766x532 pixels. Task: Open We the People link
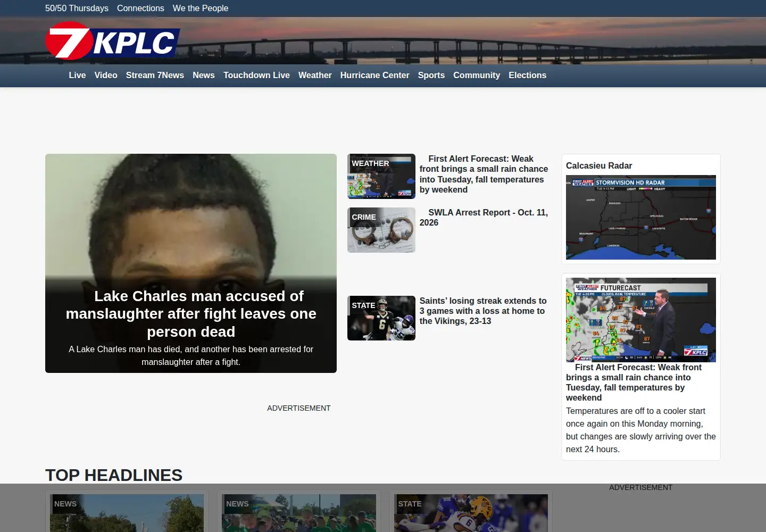click(x=201, y=8)
